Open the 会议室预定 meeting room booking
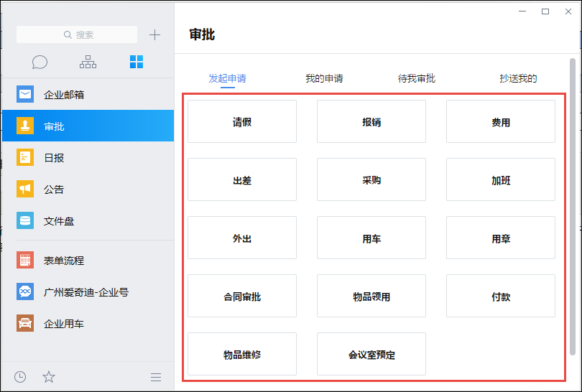 [371, 354]
